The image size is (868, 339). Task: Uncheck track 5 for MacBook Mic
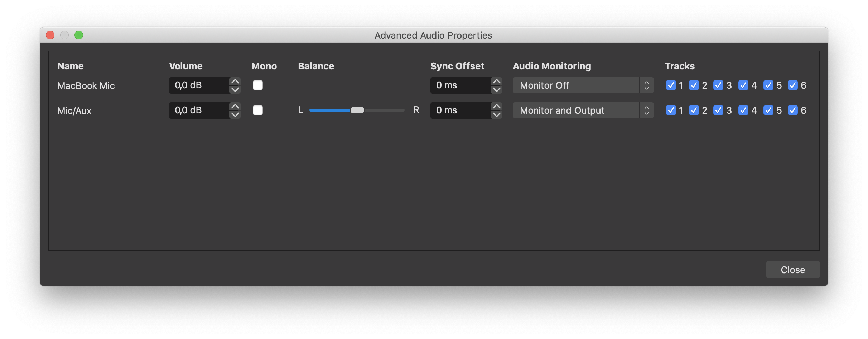(768, 85)
